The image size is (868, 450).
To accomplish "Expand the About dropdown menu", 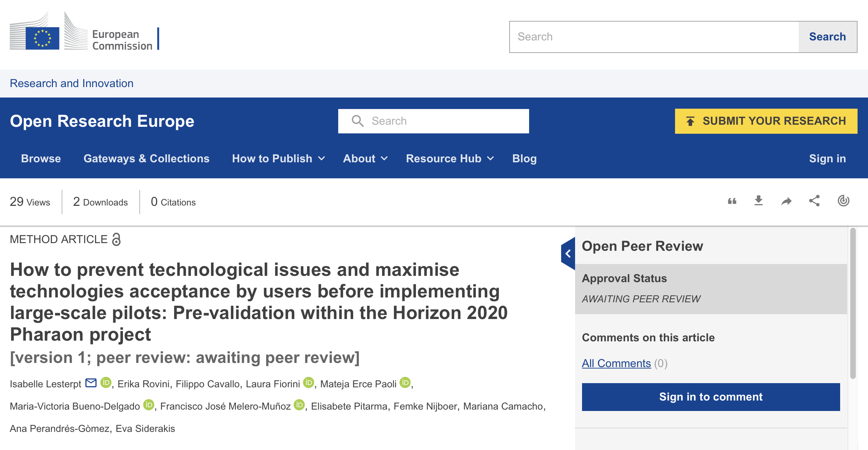I will coord(365,158).
